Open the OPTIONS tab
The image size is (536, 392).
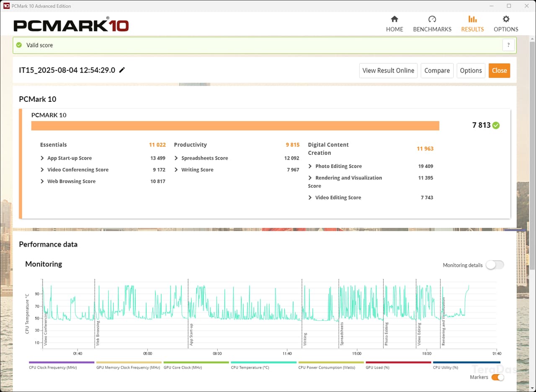(x=506, y=24)
